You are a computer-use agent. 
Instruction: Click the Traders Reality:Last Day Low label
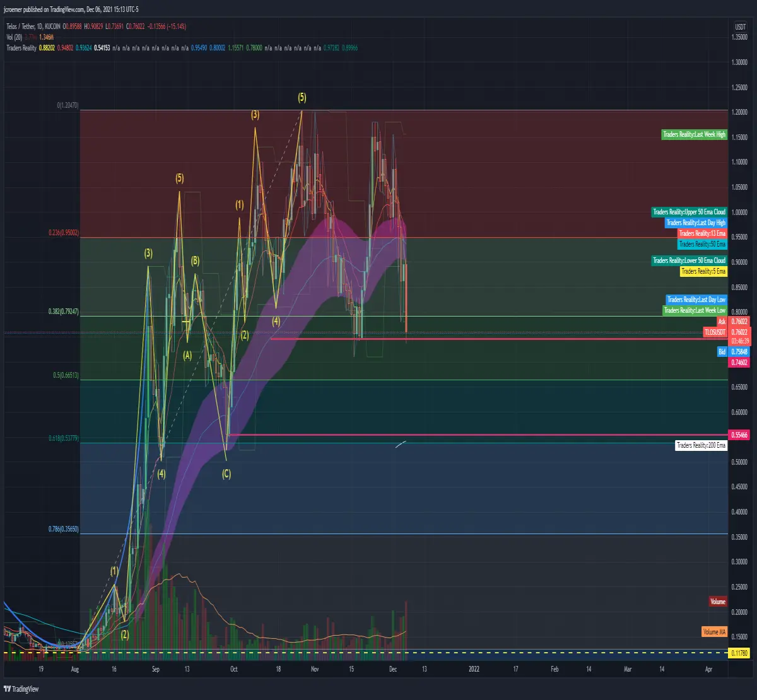(x=696, y=300)
